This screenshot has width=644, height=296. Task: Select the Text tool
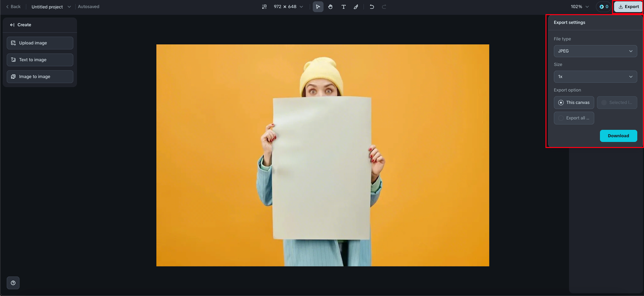tap(344, 7)
